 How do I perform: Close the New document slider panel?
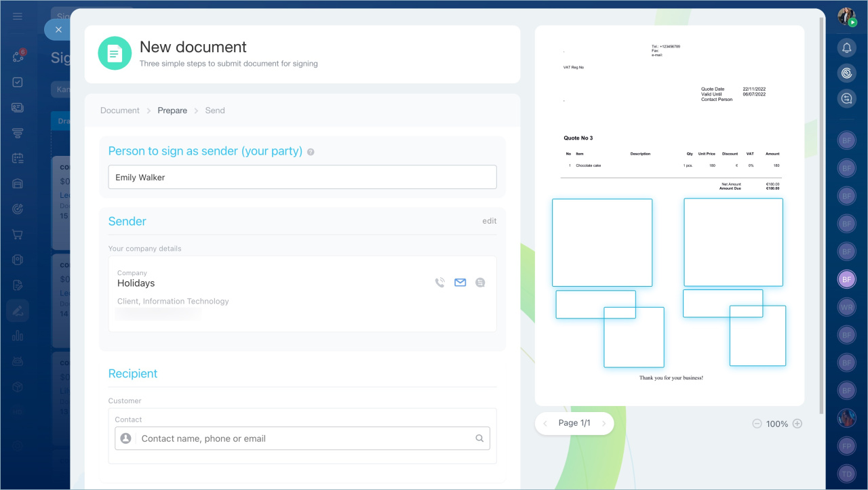pos(58,30)
